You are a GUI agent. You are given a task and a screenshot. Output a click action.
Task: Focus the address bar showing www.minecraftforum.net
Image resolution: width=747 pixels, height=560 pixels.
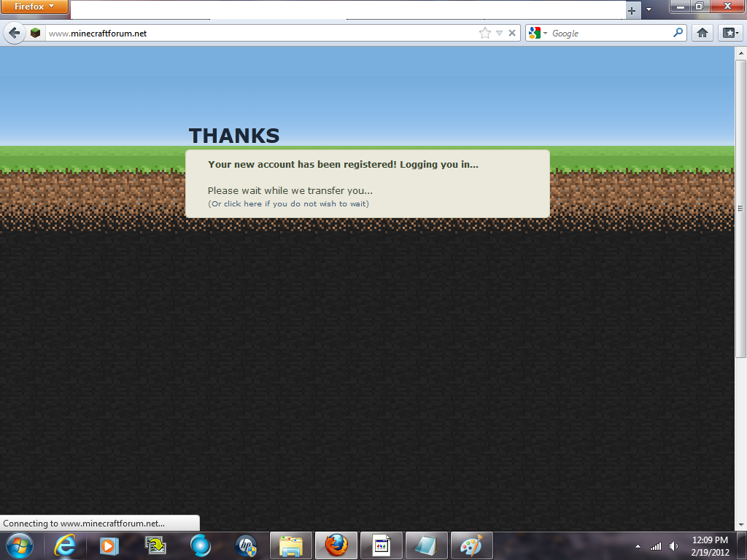click(x=261, y=34)
